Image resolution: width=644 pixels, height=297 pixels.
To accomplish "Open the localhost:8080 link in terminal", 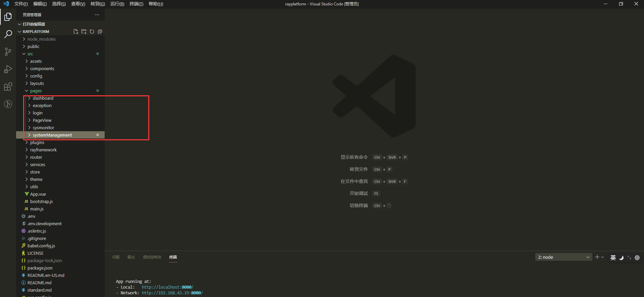I will (167, 287).
